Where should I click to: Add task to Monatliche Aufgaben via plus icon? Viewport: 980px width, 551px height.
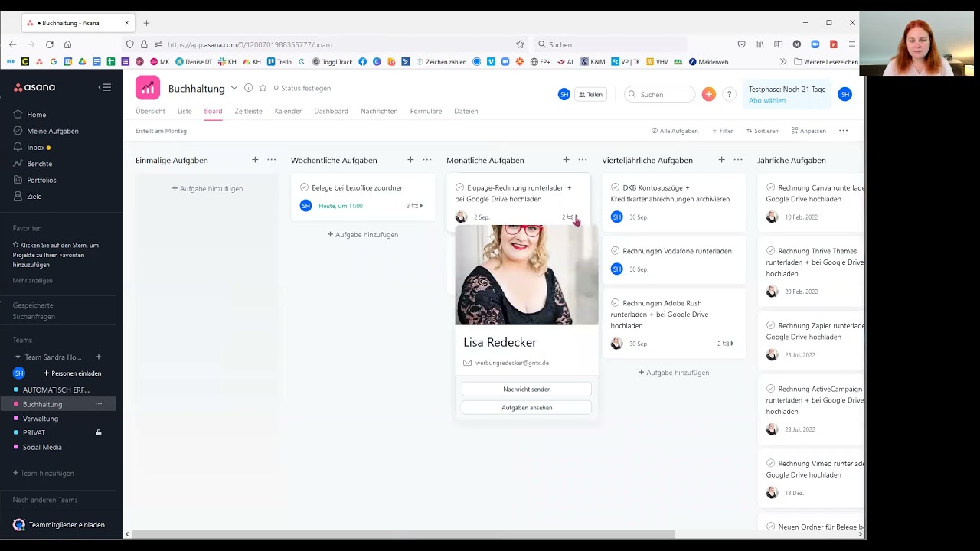[x=566, y=160]
